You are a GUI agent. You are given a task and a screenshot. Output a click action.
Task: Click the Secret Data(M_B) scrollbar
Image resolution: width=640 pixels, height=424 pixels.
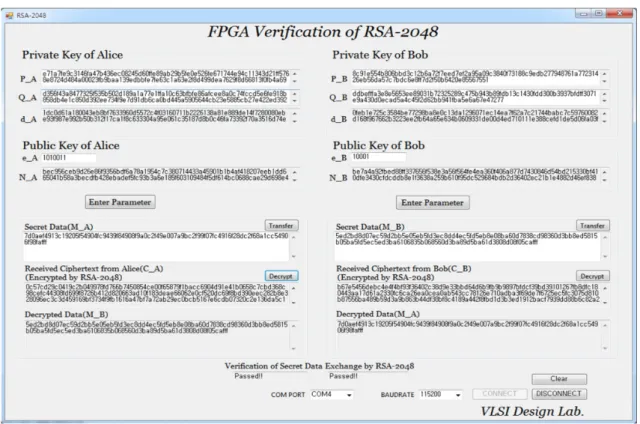(605, 246)
